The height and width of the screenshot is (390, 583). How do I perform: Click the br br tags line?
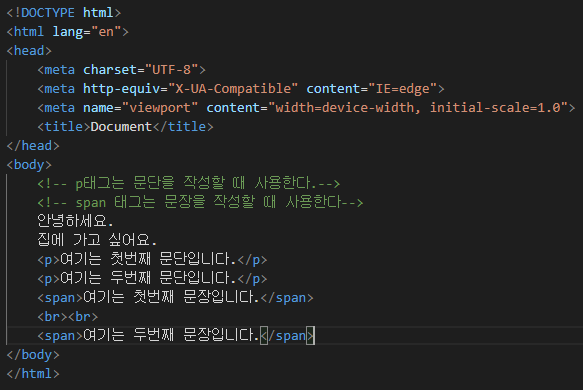point(68,317)
